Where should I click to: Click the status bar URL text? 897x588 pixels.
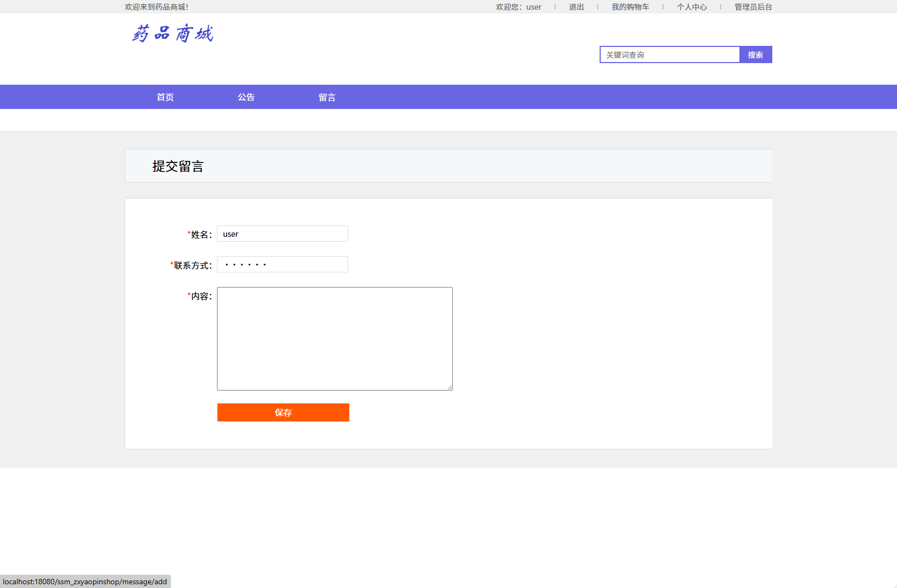(x=84, y=582)
